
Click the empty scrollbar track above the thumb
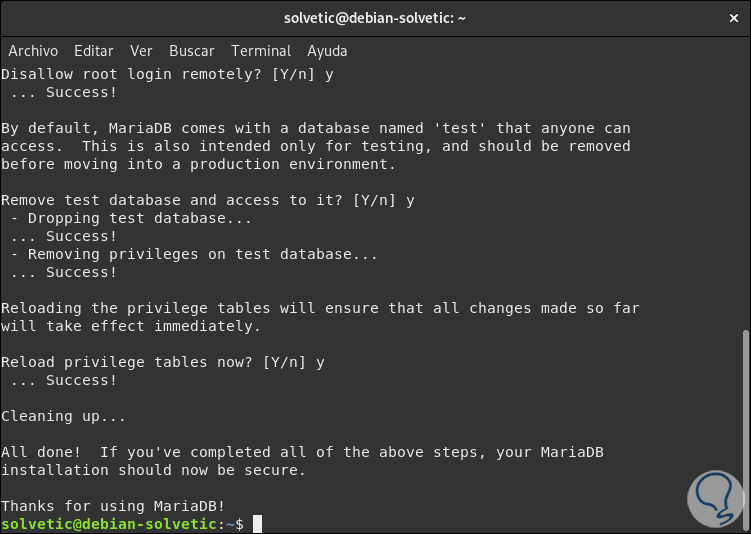click(x=745, y=200)
